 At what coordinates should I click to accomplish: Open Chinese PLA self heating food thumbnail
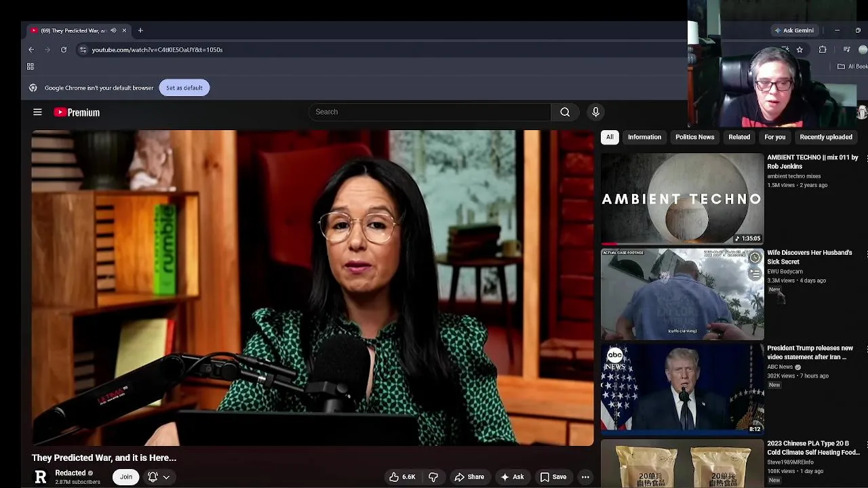pos(682,464)
